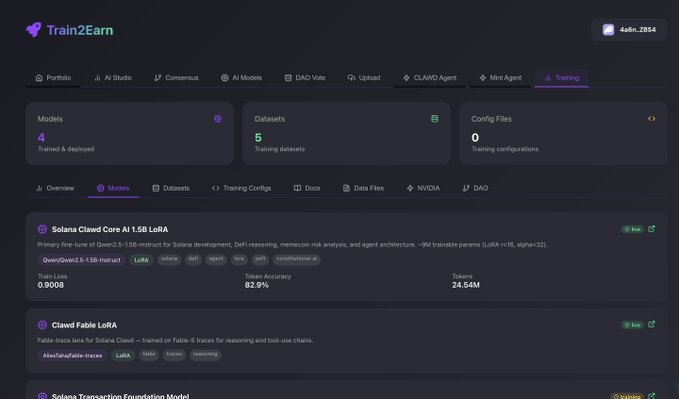This screenshot has height=399, width=679.
Task: Open the Docs sub-tab
Action: [307, 188]
